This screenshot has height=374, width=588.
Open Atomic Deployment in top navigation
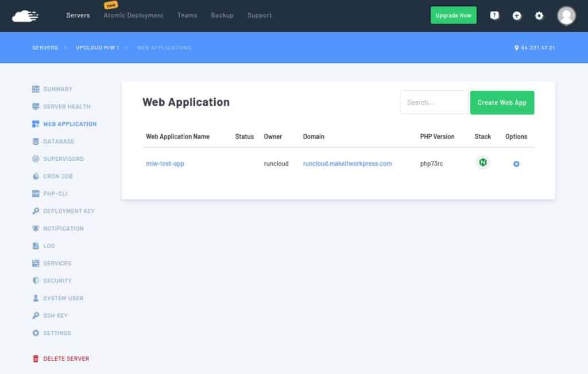click(133, 16)
